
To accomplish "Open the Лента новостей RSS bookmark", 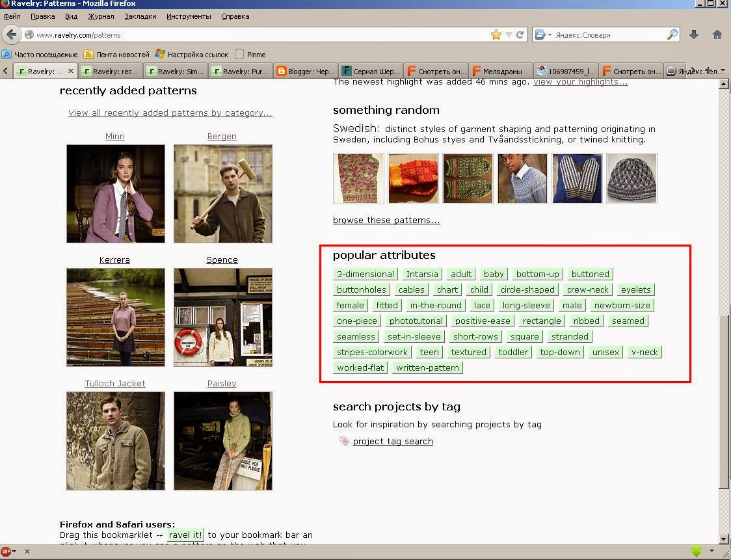I will [x=116, y=55].
